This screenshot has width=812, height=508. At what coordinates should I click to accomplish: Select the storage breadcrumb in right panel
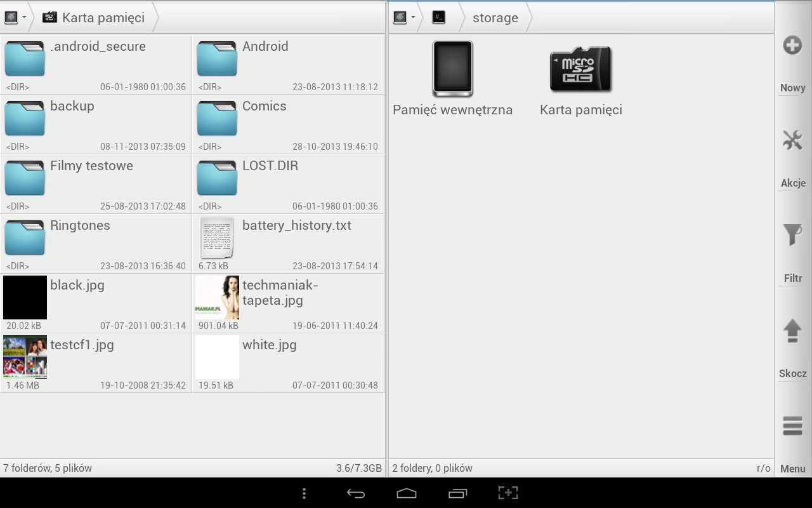tap(495, 18)
